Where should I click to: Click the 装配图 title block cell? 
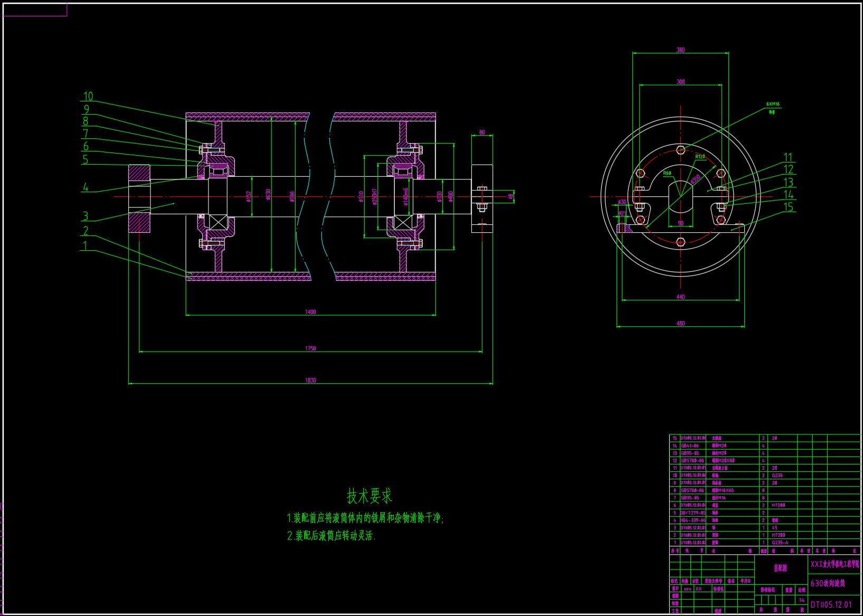click(781, 568)
